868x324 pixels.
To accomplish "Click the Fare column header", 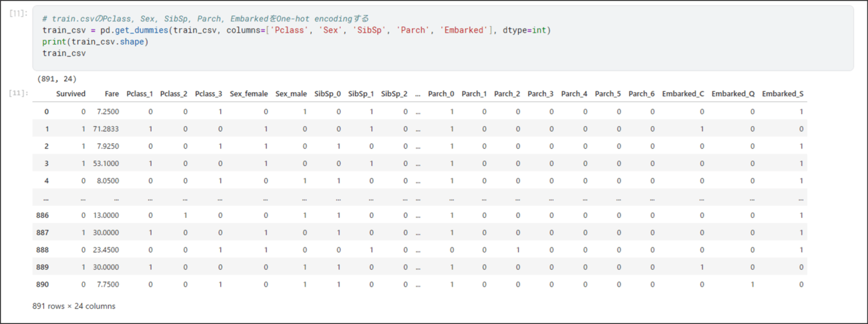I will coord(112,94).
